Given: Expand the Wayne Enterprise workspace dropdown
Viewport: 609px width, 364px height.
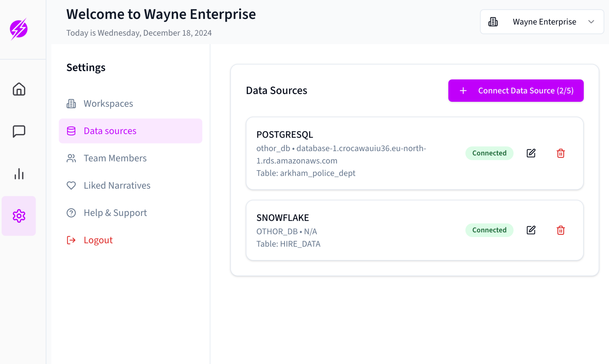Looking at the screenshot, I should click(542, 22).
